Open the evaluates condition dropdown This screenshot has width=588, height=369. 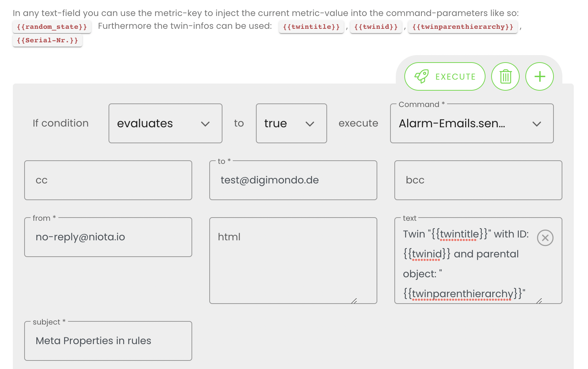click(x=165, y=123)
